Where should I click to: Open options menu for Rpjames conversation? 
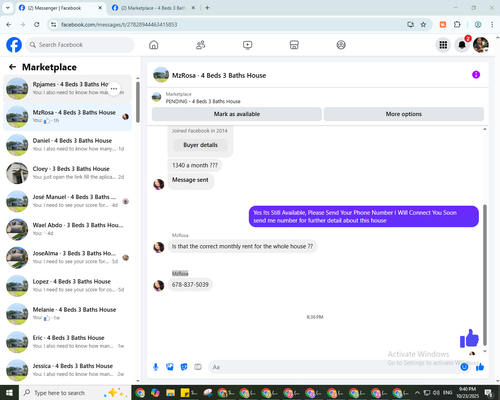click(114, 89)
